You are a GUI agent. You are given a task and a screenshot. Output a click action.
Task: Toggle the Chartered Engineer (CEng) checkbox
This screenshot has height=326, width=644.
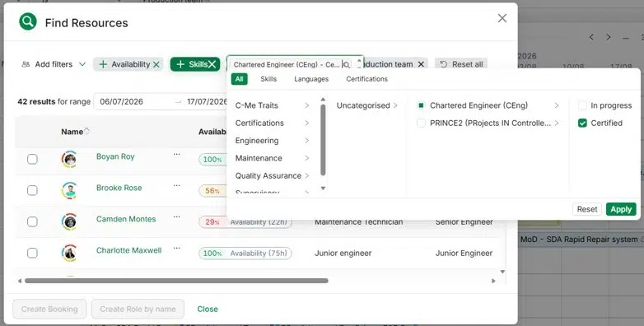421,105
